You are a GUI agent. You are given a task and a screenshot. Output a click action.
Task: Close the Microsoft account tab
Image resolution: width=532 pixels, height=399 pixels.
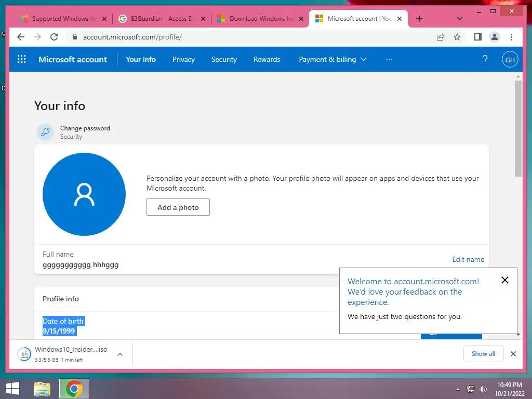400,19
